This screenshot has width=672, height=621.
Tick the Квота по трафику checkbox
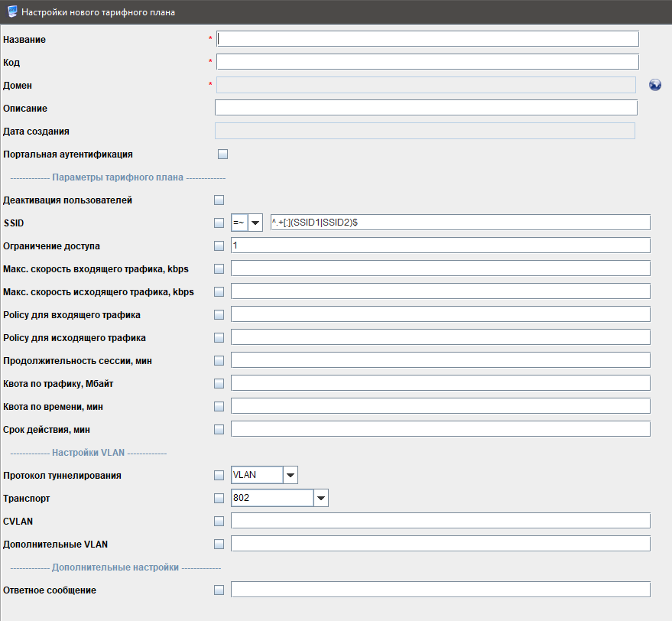[x=219, y=383]
